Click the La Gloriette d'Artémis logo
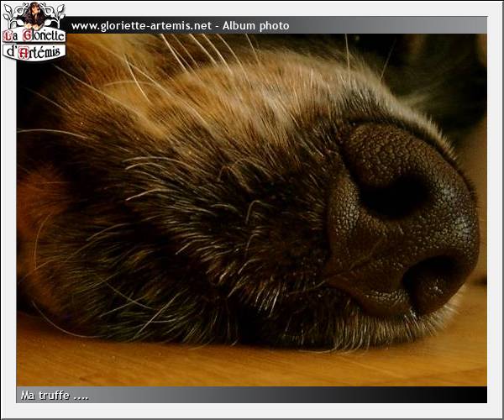Image resolution: width=504 pixels, height=420 pixels. 34,32
